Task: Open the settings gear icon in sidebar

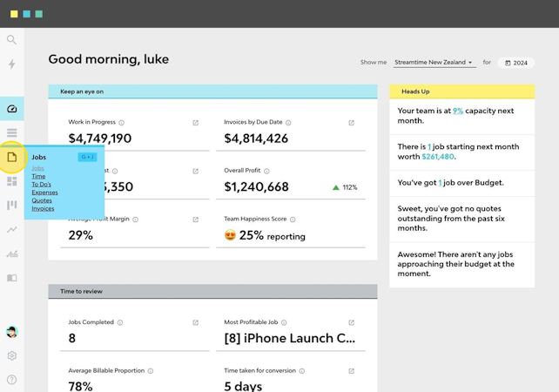Action: [x=11, y=355]
